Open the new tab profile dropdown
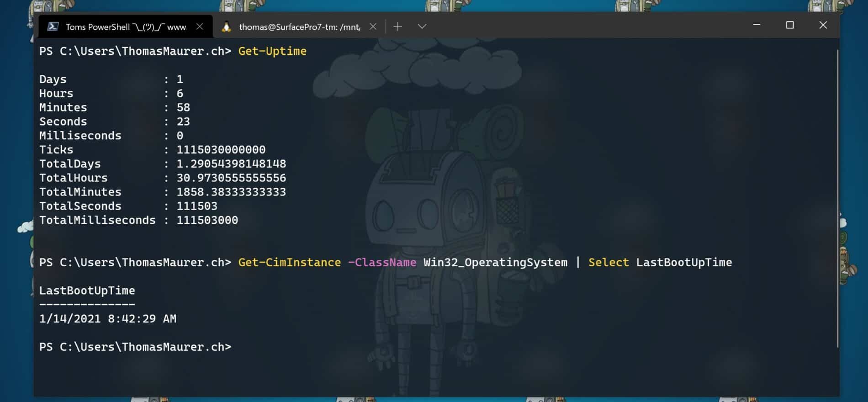The image size is (868, 402). [x=422, y=26]
